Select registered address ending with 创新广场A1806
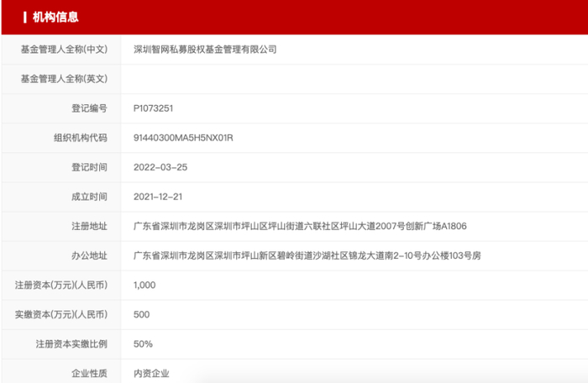Screen dimensions: 588x383 300,226
